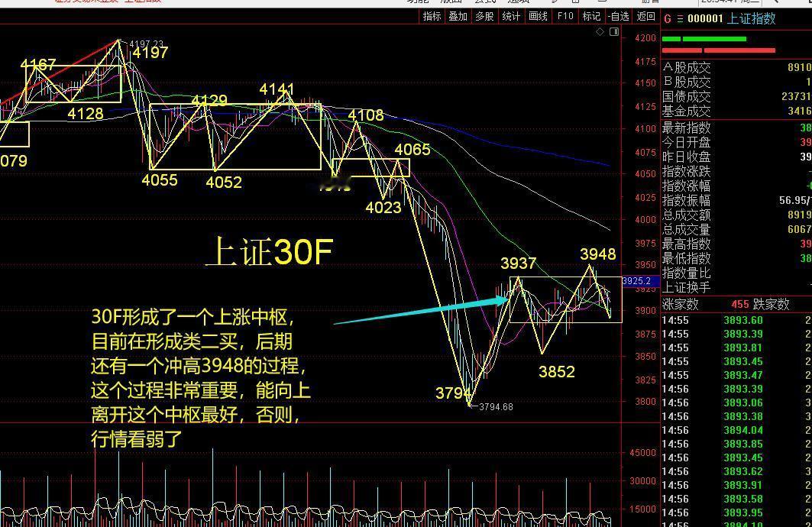812x527 pixels.
Task: Click the 3794.68 low price marker
Action: [x=496, y=407]
